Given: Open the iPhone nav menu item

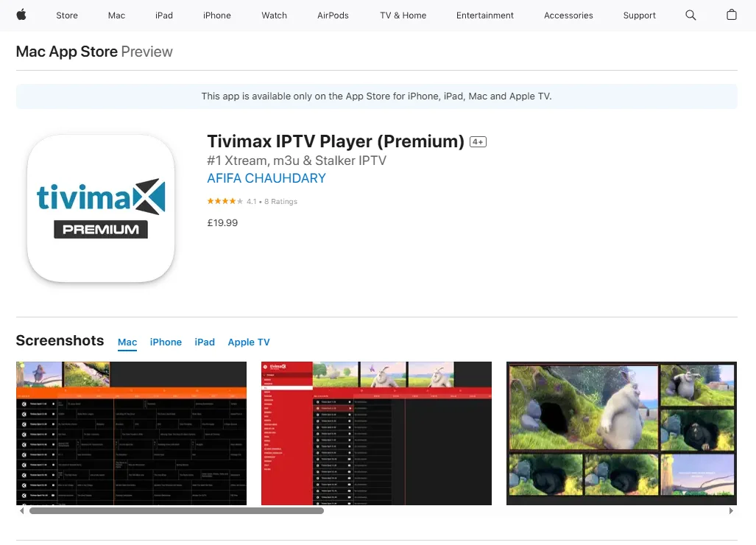Looking at the screenshot, I should [217, 15].
